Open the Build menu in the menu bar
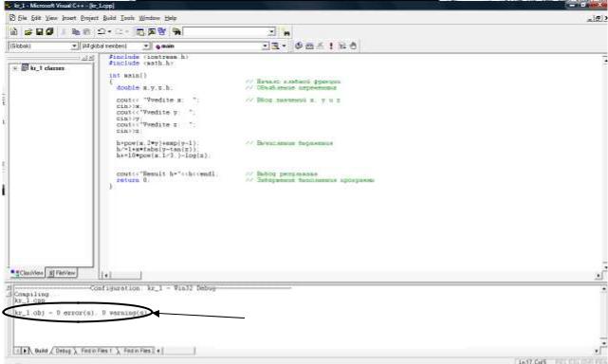The width and height of the screenshot is (608, 364). tap(110, 18)
